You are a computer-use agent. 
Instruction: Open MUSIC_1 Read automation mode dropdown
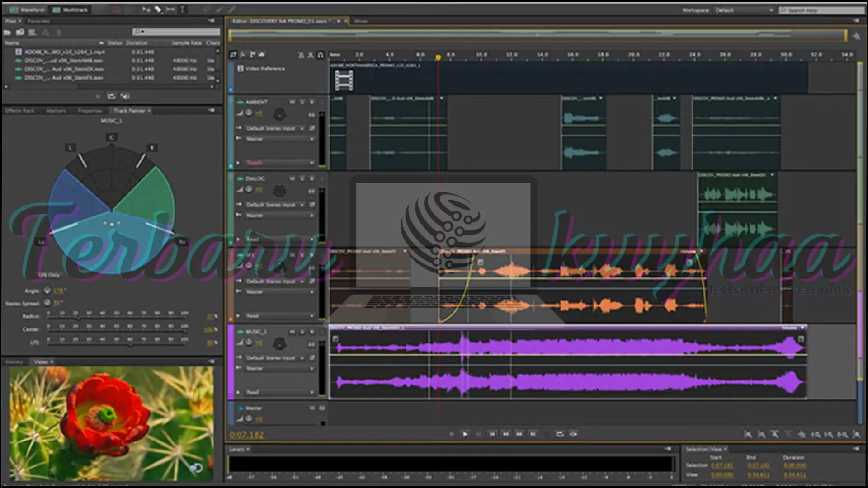pyautogui.click(x=279, y=392)
